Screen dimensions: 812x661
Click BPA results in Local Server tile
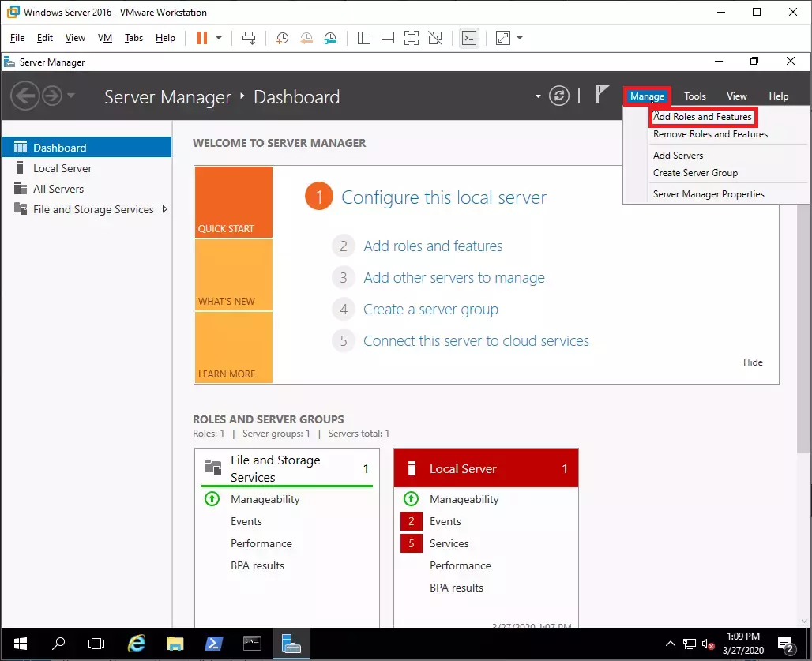coord(457,588)
